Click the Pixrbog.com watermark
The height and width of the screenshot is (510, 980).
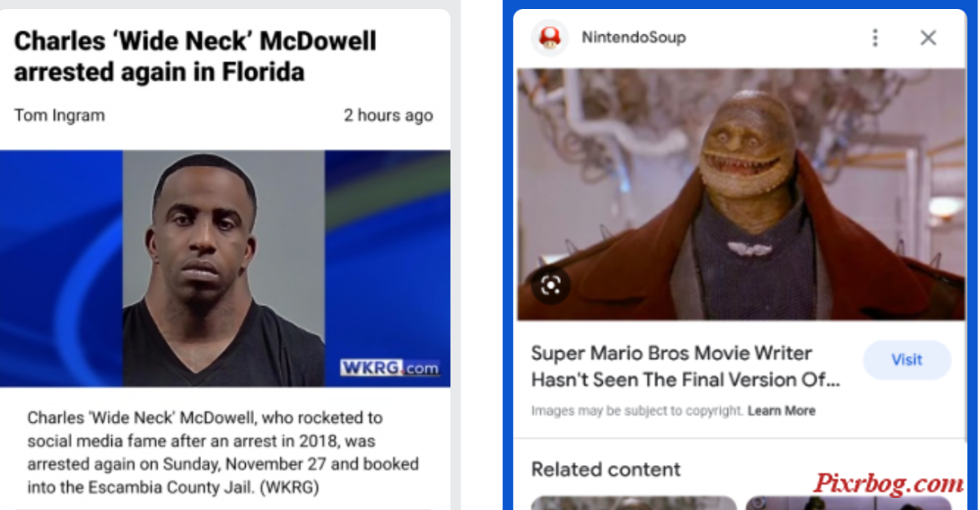point(886,483)
